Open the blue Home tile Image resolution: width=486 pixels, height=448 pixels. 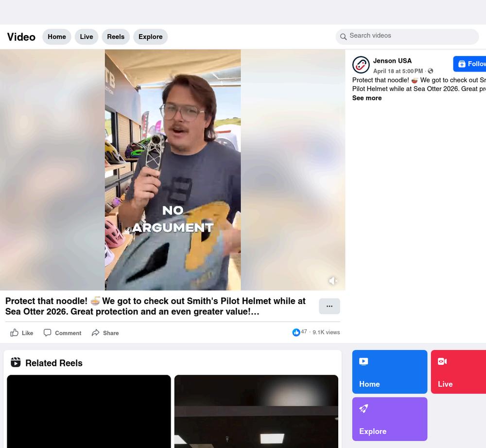point(390,372)
